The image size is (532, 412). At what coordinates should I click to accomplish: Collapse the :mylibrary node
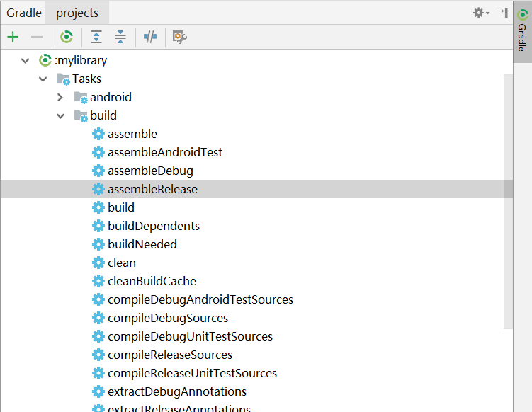pyautogui.click(x=25, y=61)
